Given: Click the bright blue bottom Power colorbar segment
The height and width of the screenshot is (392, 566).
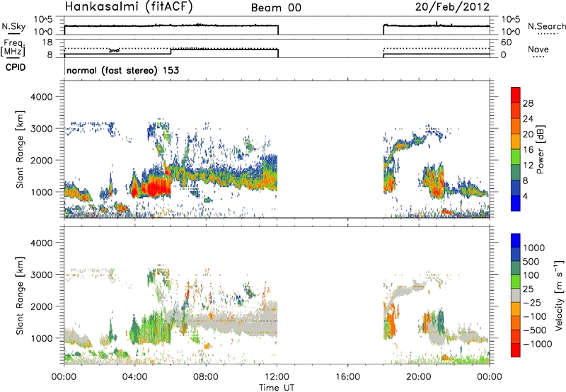Looking at the screenshot, I should pyautogui.click(x=516, y=203).
